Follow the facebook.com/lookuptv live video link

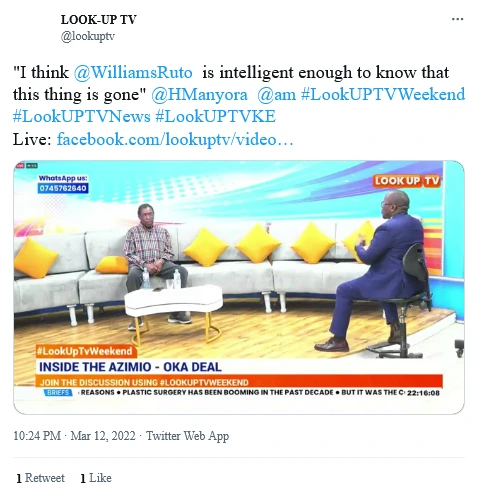pos(175,139)
